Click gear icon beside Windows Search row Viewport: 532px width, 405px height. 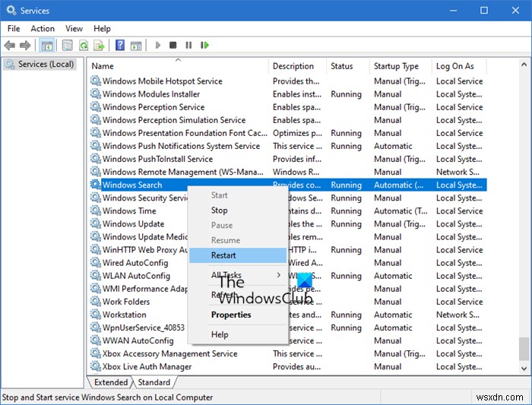(x=96, y=185)
